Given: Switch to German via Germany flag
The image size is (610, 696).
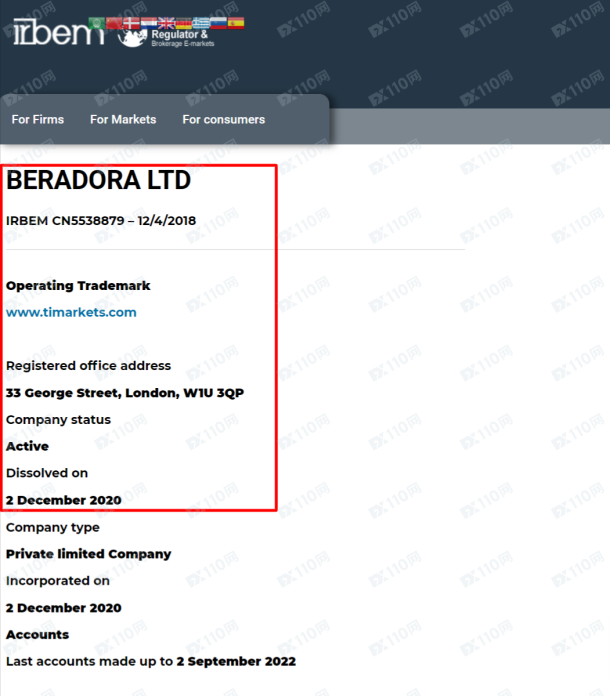Looking at the screenshot, I should tap(183, 23).
